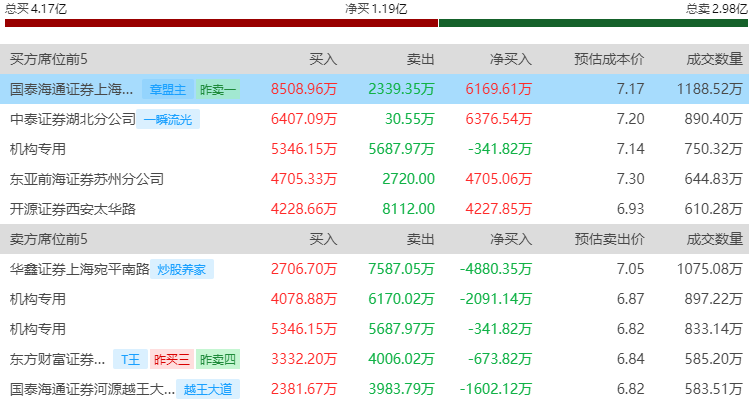The image size is (750, 401).
Task: Click the 7587.05万 sell value
Action: [401, 269]
